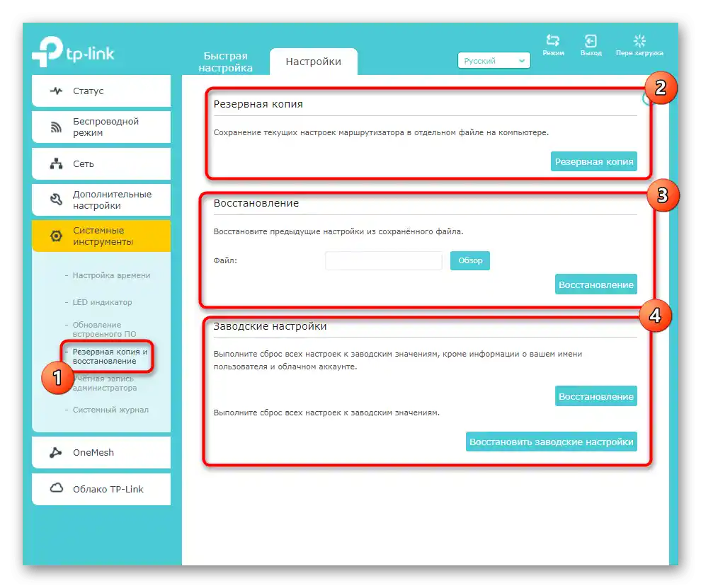Click the Выход logout icon
This screenshot has height=588, width=701.
[x=591, y=40]
